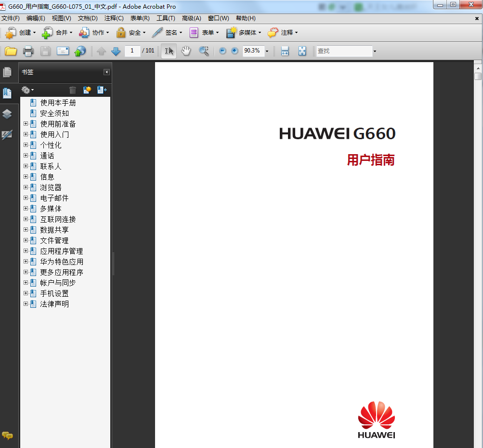Expand the 使用前准备 bookmark

26,124
